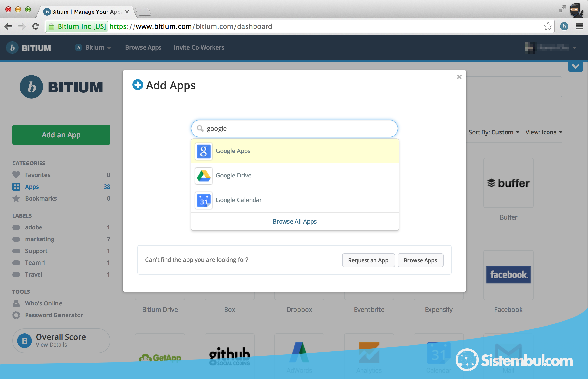Image resolution: width=588 pixels, height=379 pixels.
Task: Open the Buffer app tile
Action: tap(508, 183)
